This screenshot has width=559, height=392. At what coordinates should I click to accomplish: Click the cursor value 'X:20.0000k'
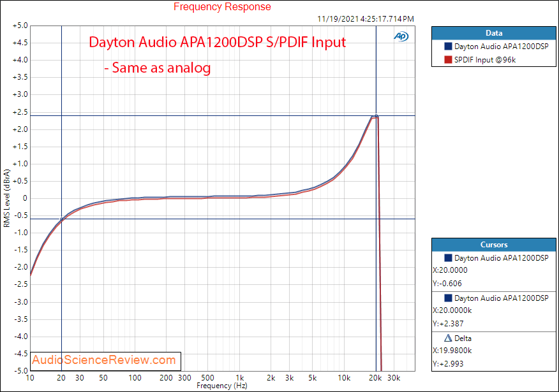[x=452, y=310]
